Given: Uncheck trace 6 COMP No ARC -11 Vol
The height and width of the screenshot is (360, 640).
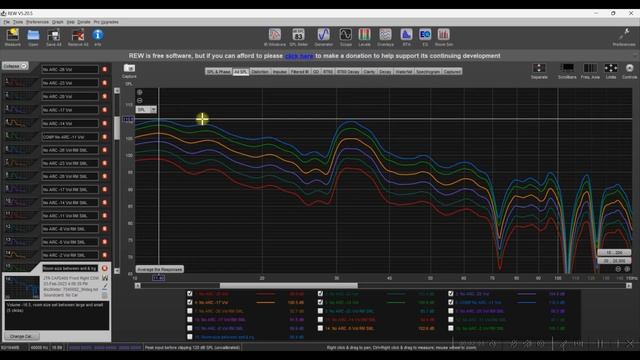Looking at the screenshot, I should click(451, 302).
